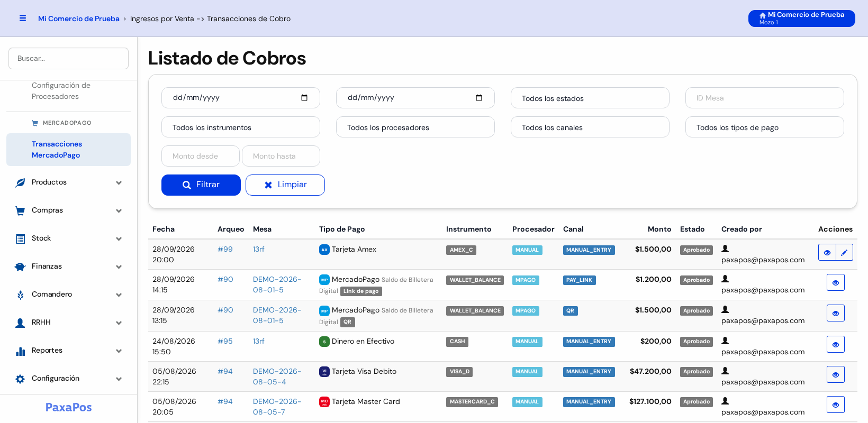View the Tarjeta Master Card transaction details

pyautogui.click(x=835, y=404)
